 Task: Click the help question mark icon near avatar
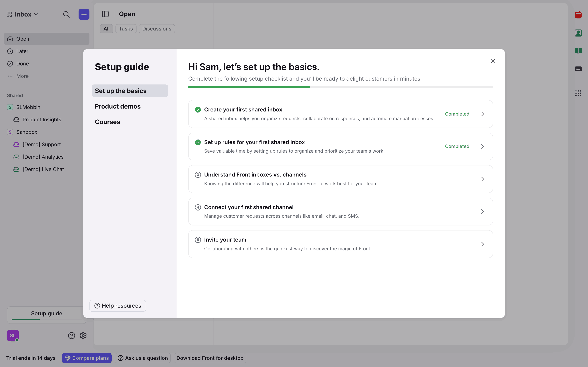point(71,336)
